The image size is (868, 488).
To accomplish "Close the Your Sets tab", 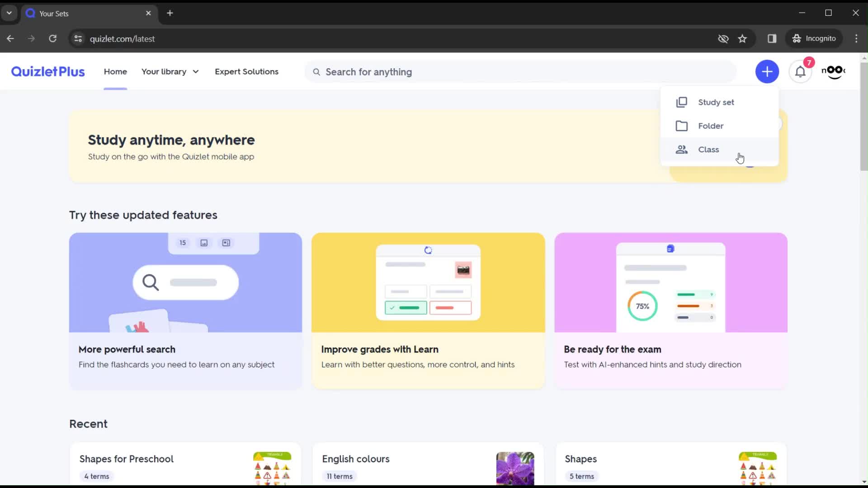I will click(x=148, y=13).
